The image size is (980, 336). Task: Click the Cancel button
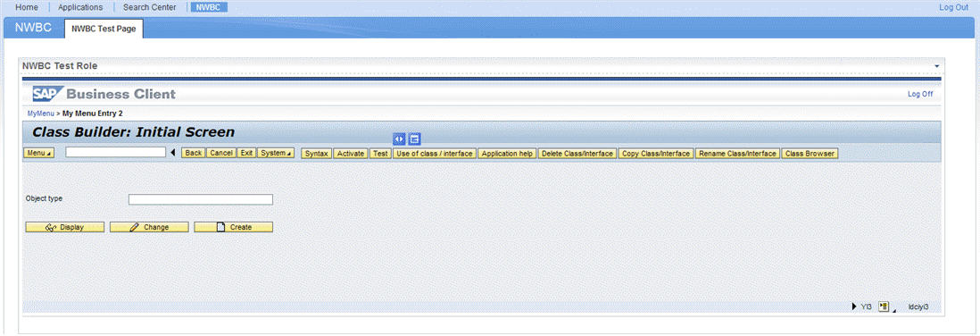coord(220,154)
